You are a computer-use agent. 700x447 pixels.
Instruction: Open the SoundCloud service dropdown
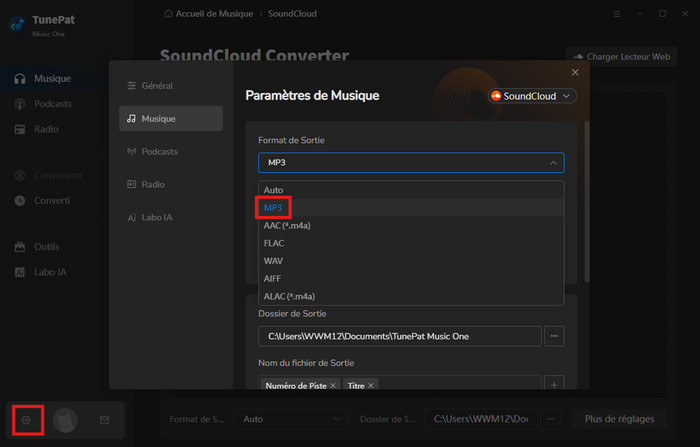[532, 96]
